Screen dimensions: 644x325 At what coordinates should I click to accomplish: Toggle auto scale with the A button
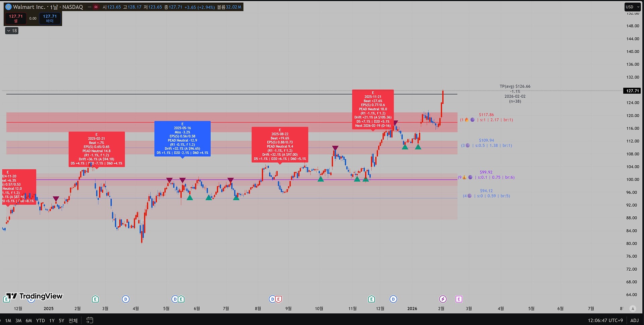tap(633, 309)
